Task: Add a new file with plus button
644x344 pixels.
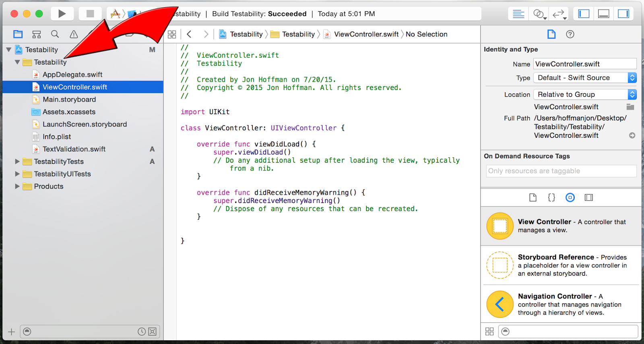Action: click(11, 332)
